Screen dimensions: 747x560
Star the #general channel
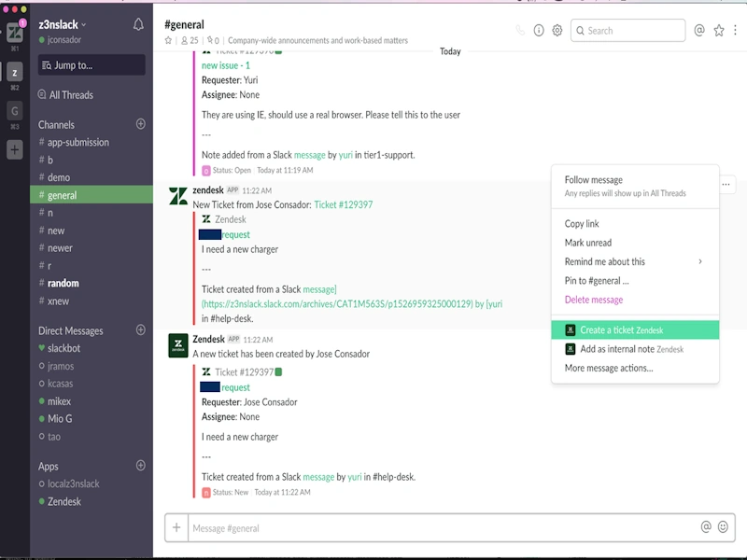click(x=168, y=40)
